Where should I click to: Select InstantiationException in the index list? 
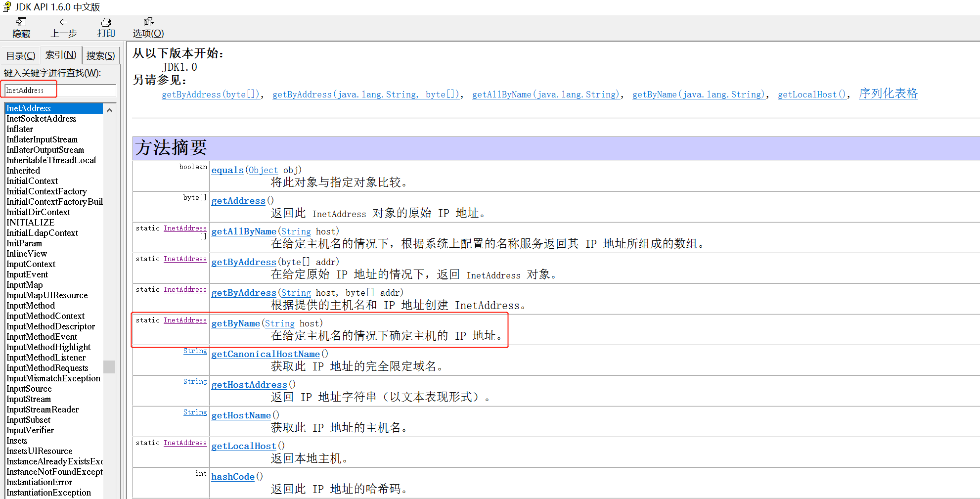48,493
